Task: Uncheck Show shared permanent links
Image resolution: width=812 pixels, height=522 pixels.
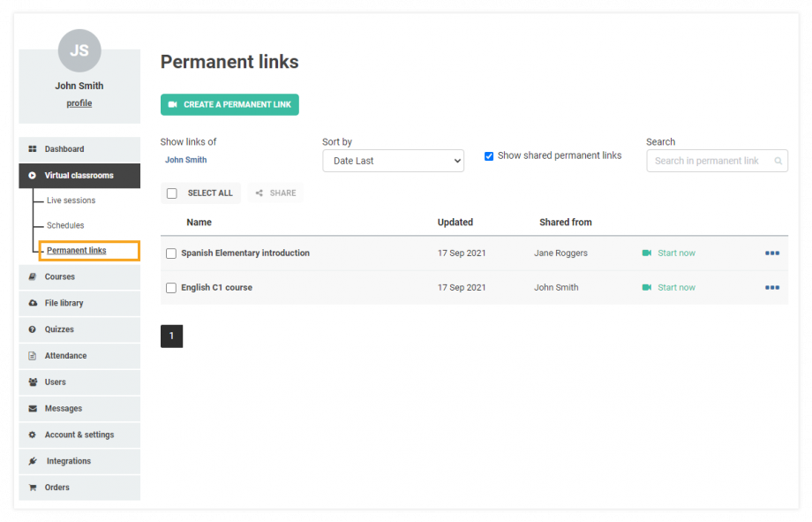Action: click(x=489, y=155)
